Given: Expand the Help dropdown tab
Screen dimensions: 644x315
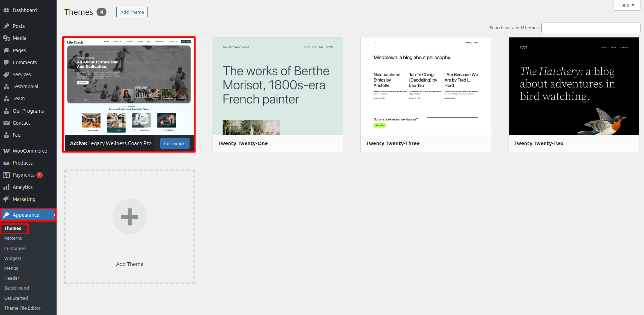Looking at the screenshot, I should 627,5.
